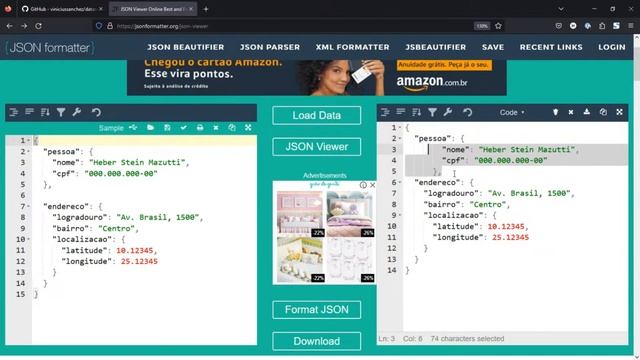Viewport: 640px width, 360px height.
Task: Click longitude value 25.12345 in right editor
Action: (510, 238)
